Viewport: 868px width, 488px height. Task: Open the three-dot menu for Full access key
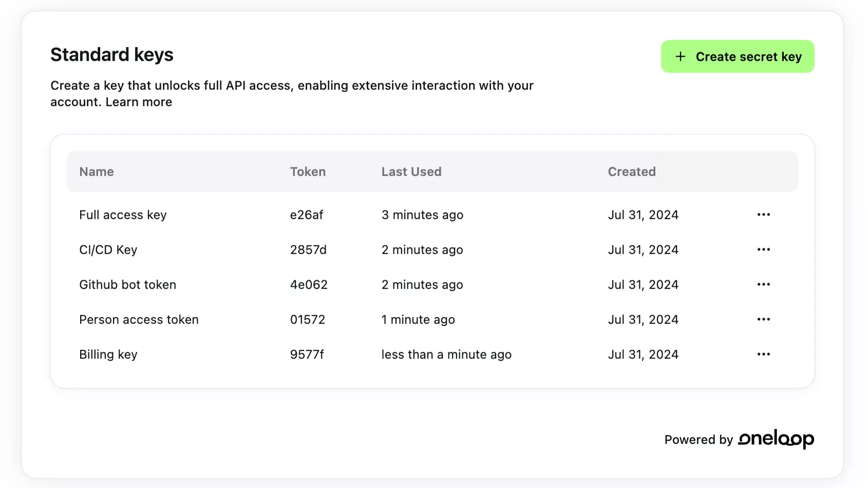763,215
